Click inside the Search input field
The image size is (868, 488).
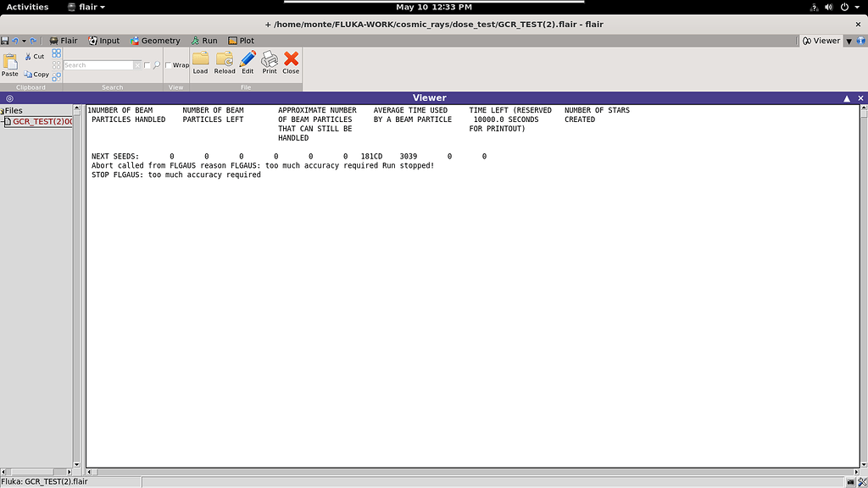pyautogui.click(x=98, y=65)
